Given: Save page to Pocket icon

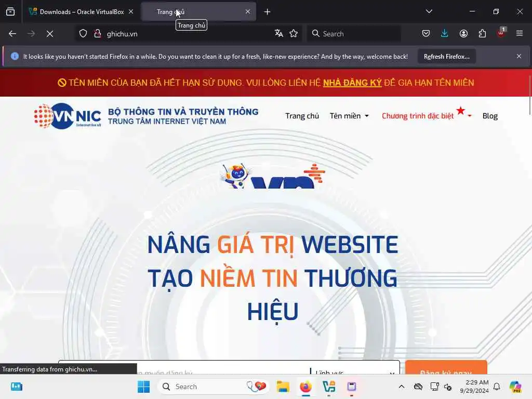Looking at the screenshot, I should [x=426, y=33].
